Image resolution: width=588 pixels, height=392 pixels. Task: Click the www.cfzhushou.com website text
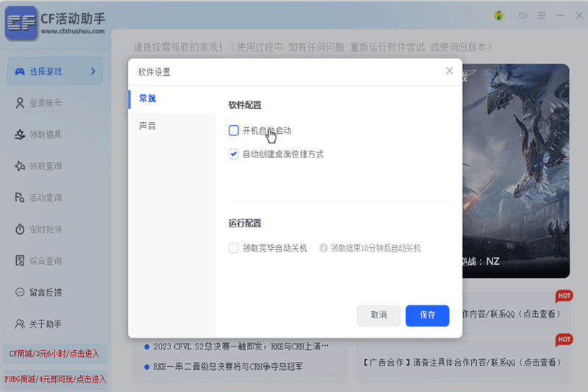[x=73, y=32]
